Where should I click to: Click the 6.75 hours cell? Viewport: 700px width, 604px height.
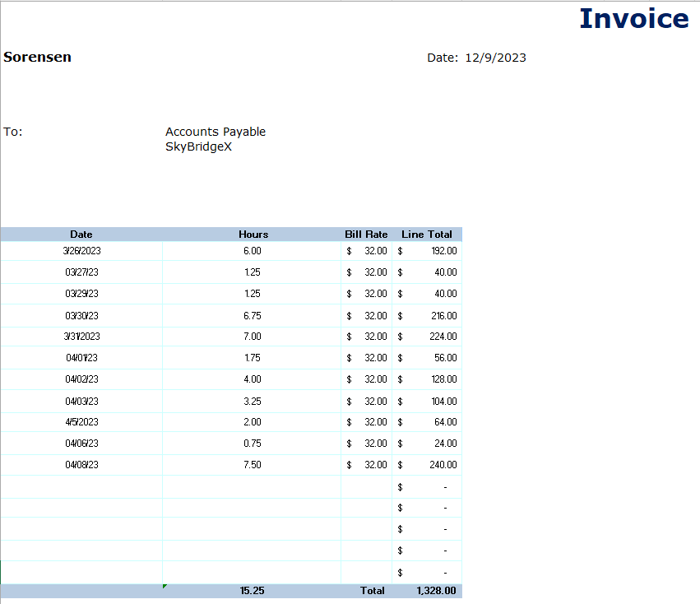click(253, 316)
